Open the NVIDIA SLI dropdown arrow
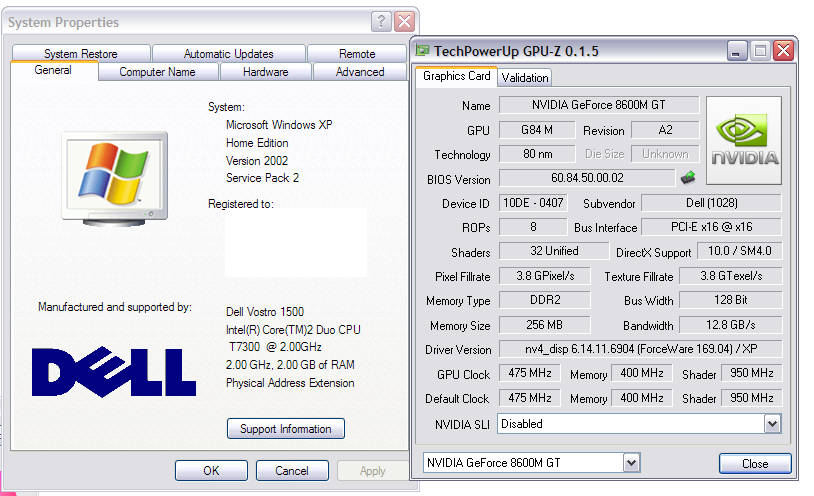Viewport: 814px width, 496px height. tap(772, 424)
